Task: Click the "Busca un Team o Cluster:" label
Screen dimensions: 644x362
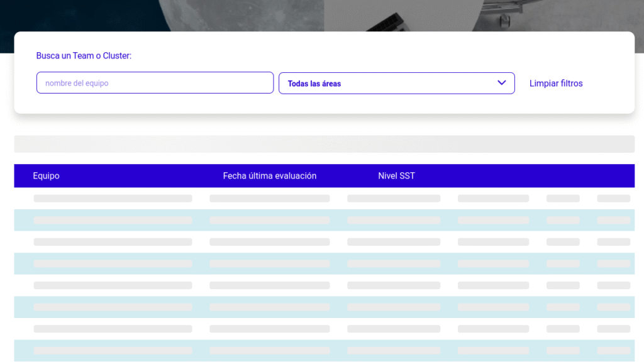Action: (x=84, y=56)
